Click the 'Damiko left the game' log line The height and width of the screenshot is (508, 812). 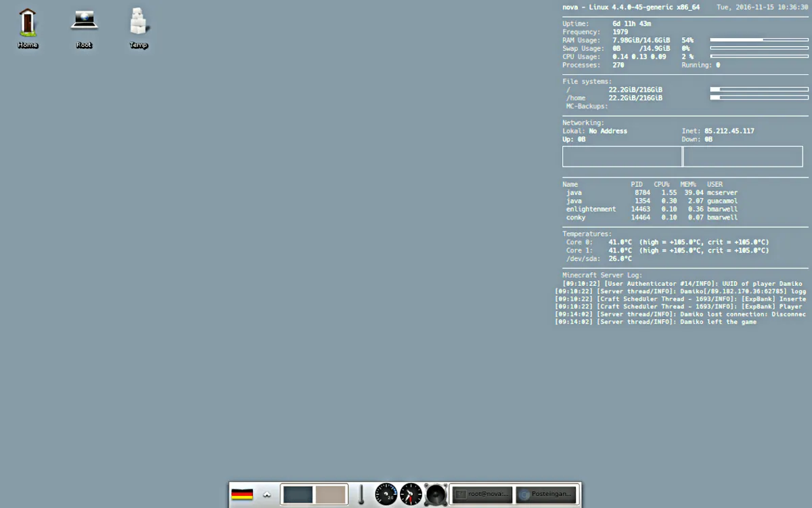pyautogui.click(x=656, y=322)
